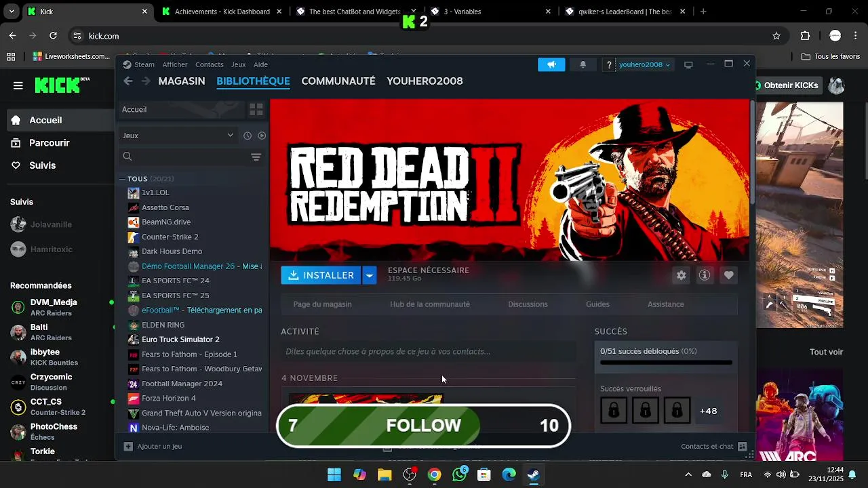Sort library by recent activity clock icon

pos(248,136)
